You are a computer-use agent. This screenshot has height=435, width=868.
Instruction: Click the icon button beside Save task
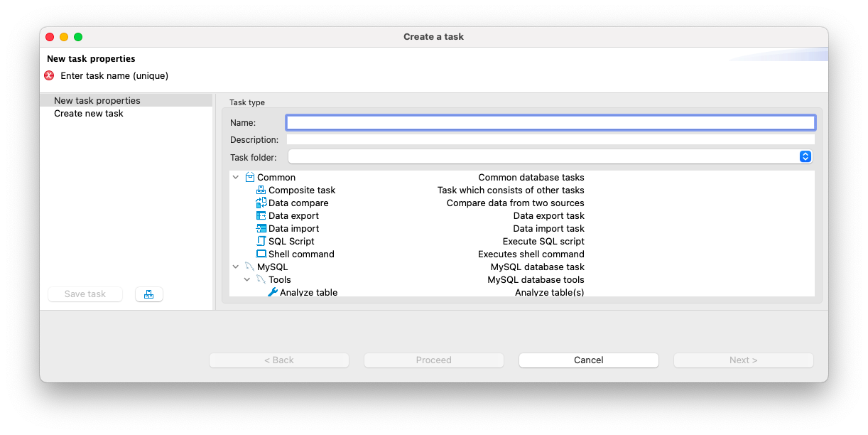(149, 294)
